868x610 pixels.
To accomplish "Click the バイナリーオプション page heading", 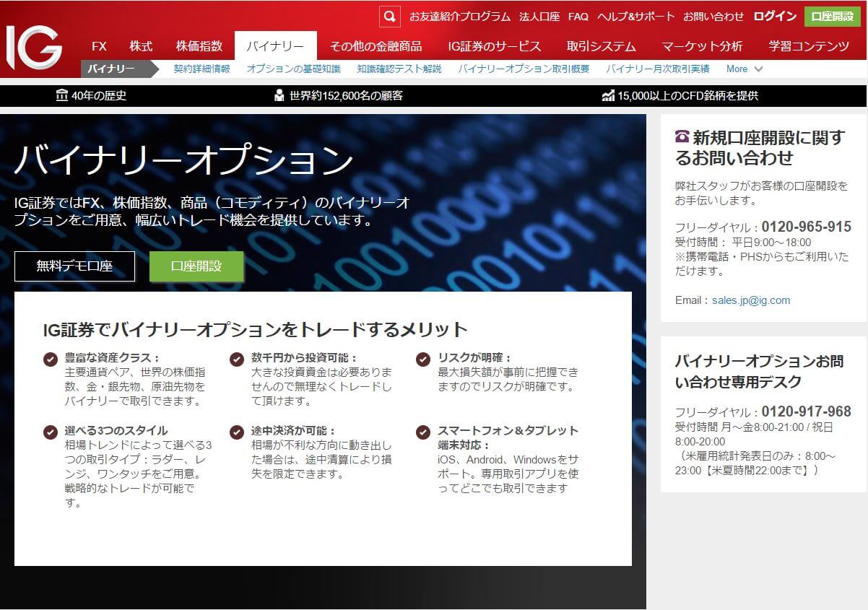I will tap(184, 160).
